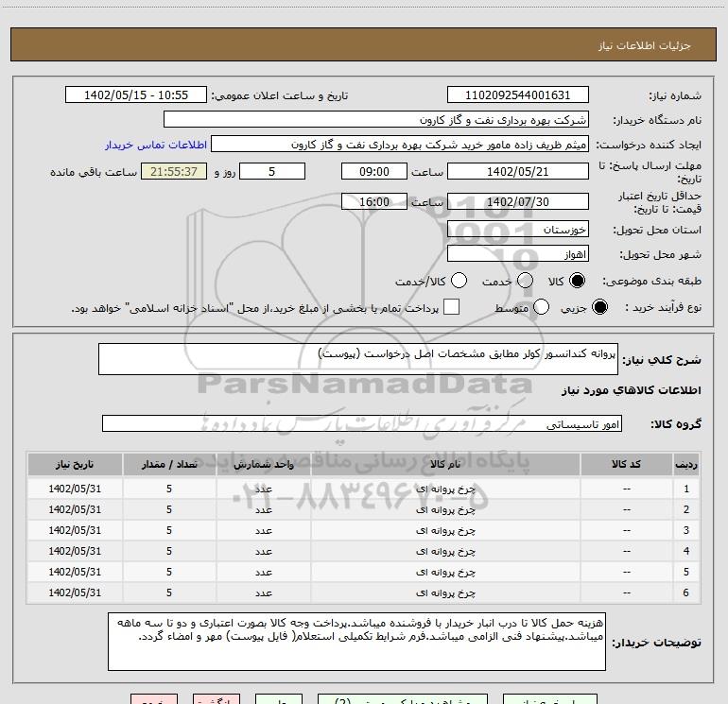
Task: Click the واحد شمارش column header
Action: tap(263, 465)
